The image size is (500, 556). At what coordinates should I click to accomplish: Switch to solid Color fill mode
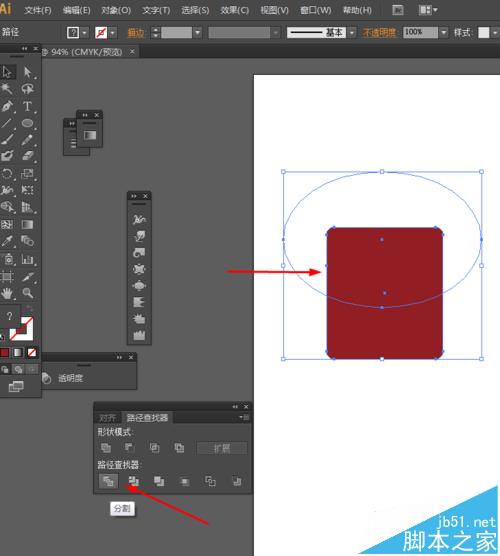coord(5,352)
